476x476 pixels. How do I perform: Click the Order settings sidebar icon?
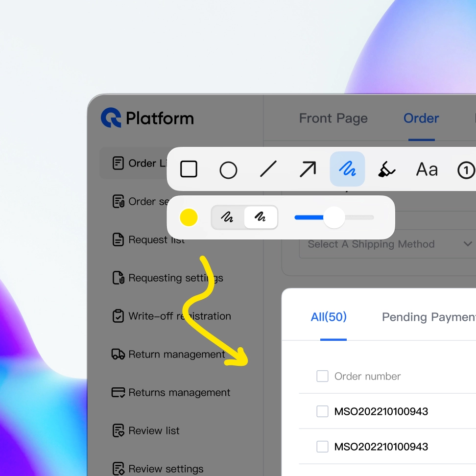119,201
